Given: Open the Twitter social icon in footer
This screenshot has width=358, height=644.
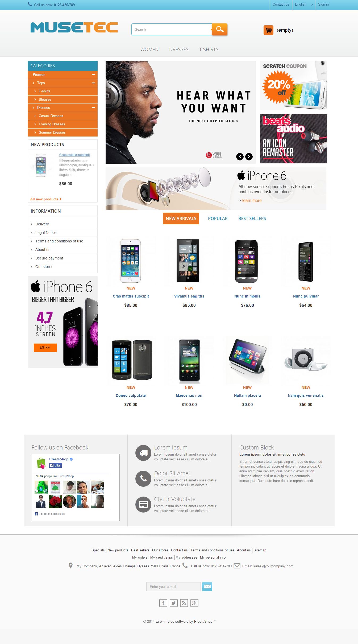Looking at the screenshot, I should click(174, 603).
